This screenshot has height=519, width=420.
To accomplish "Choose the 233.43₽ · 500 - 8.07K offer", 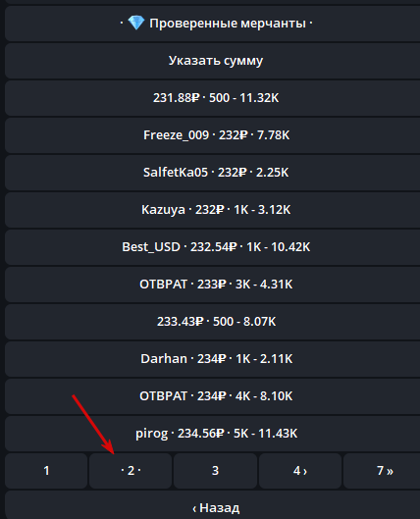I will 213,322.
